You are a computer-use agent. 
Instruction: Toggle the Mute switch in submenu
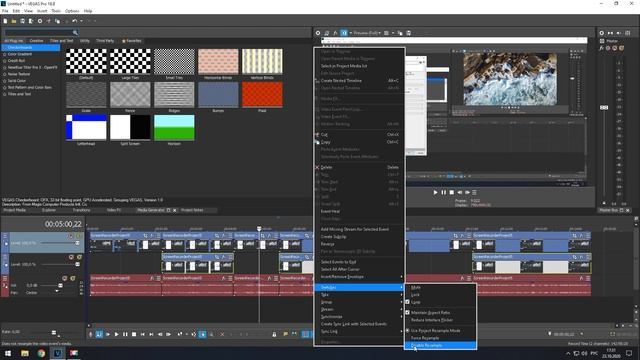coord(440,287)
